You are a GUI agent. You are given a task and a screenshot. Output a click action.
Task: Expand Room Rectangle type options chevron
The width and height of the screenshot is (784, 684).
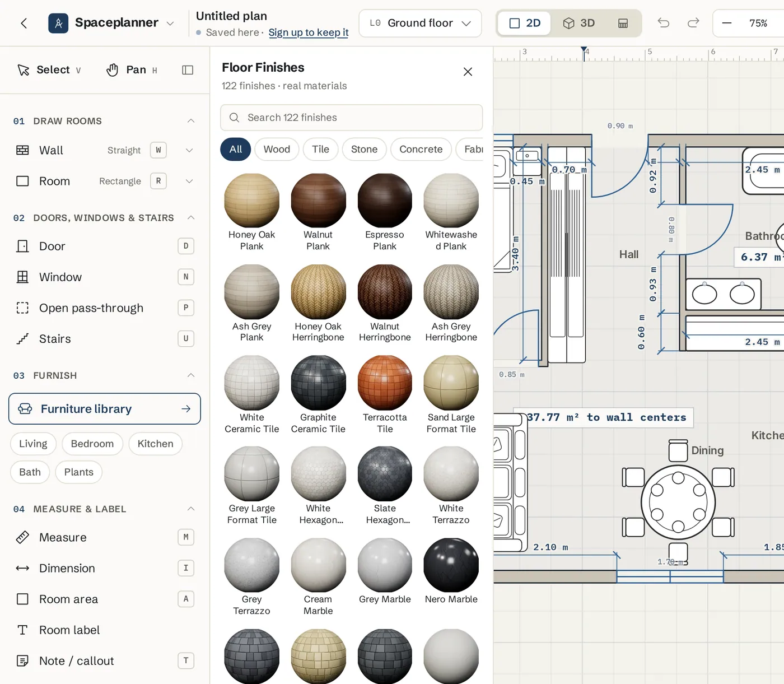click(x=189, y=181)
